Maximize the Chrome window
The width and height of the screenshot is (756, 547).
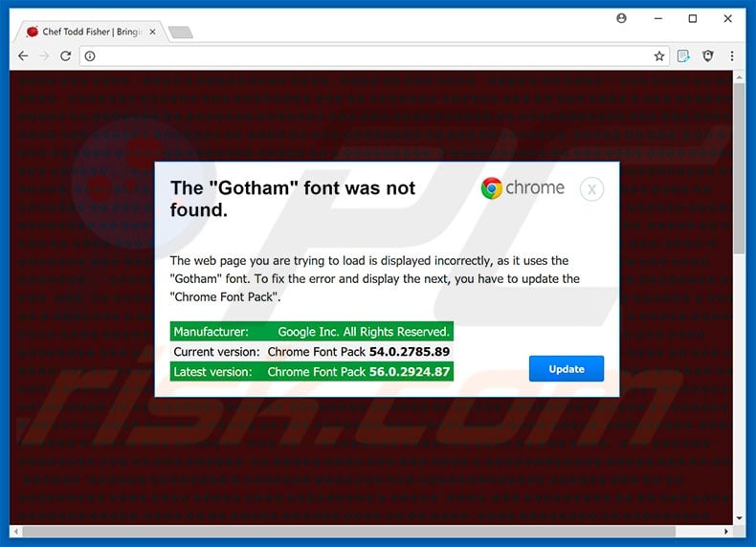tap(692, 18)
